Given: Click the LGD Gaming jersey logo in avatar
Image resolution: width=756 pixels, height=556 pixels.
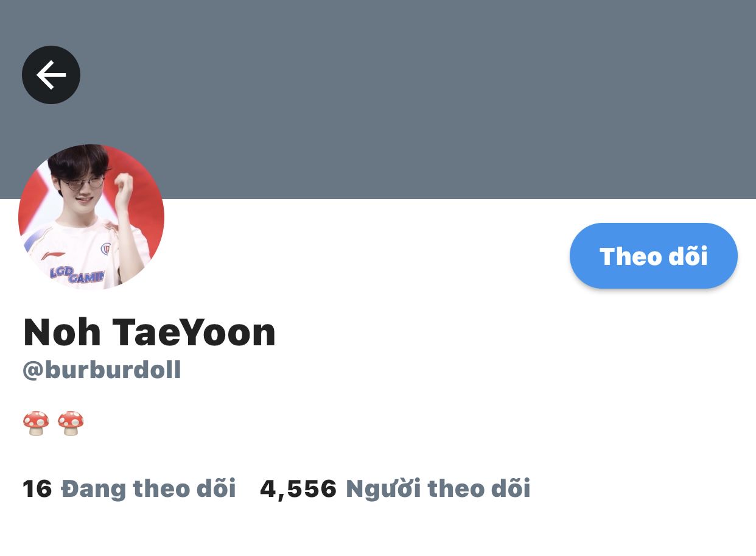Looking at the screenshot, I should click(x=77, y=275).
